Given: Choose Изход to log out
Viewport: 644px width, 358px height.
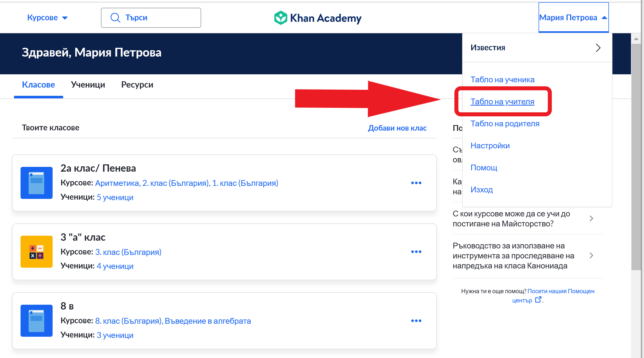Looking at the screenshot, I should (482, 190).
